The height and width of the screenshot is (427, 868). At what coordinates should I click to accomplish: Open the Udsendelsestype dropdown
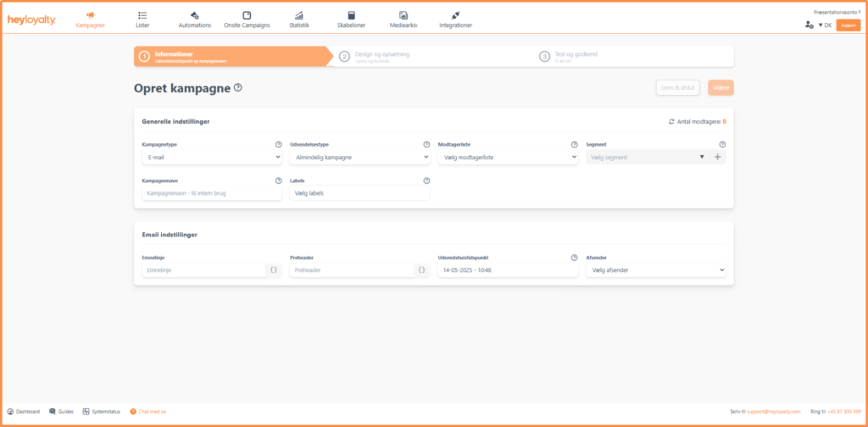359,158
